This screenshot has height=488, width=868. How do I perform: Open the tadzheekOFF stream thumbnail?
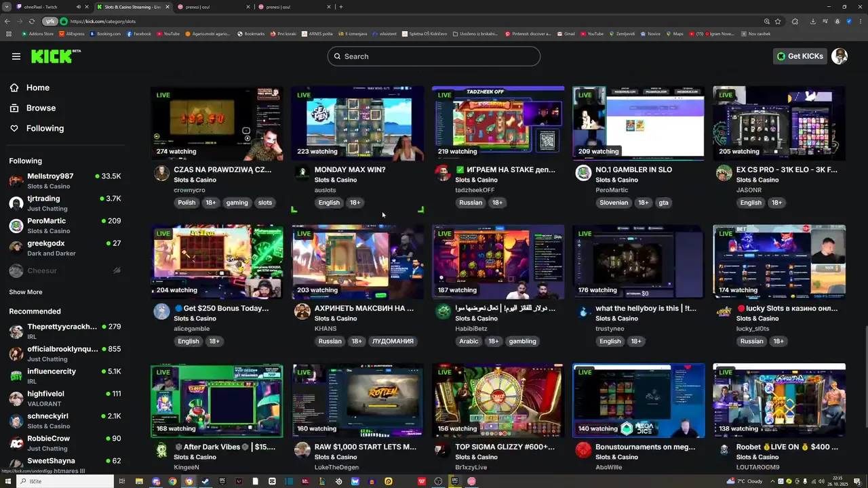pyautogui.click(x=498, y=123)
